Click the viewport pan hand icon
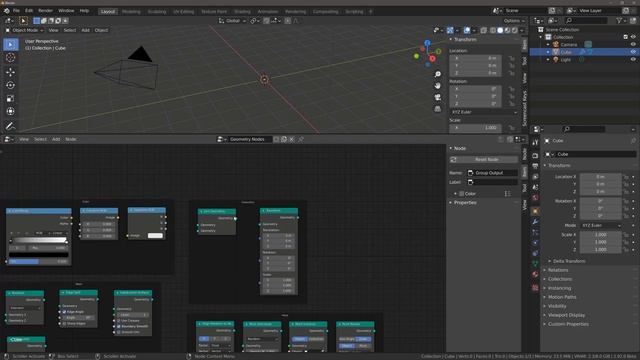This screenshot has width=640, height=360. [438, 86]
